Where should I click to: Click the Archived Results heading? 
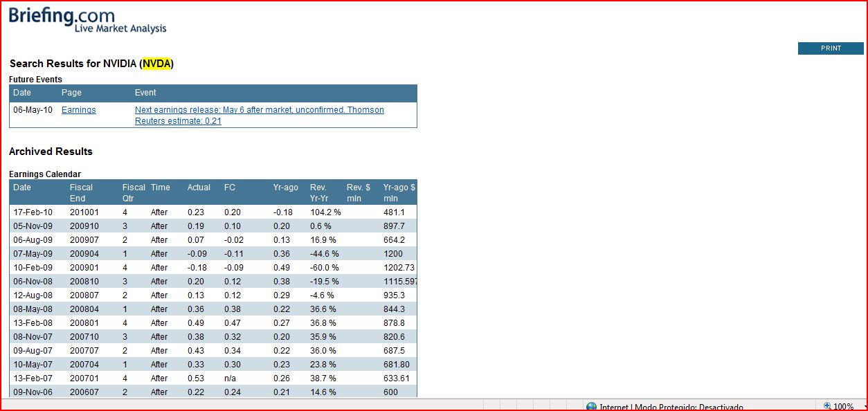(51, 152)
